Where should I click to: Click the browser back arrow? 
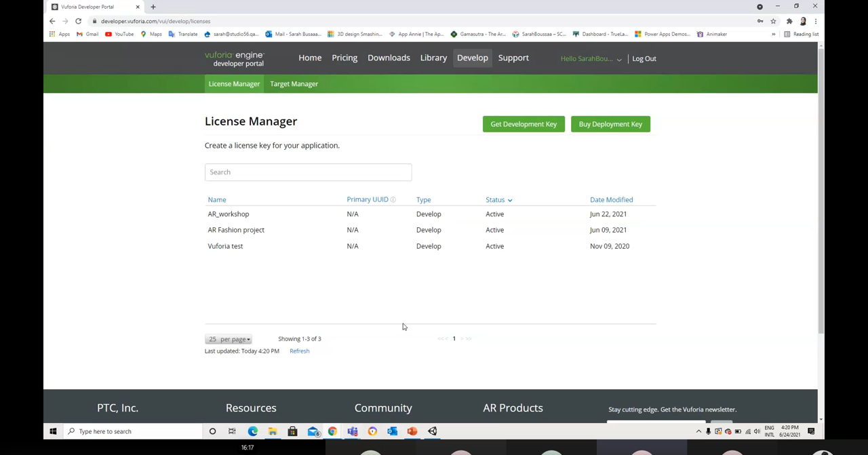coord(52,21)
